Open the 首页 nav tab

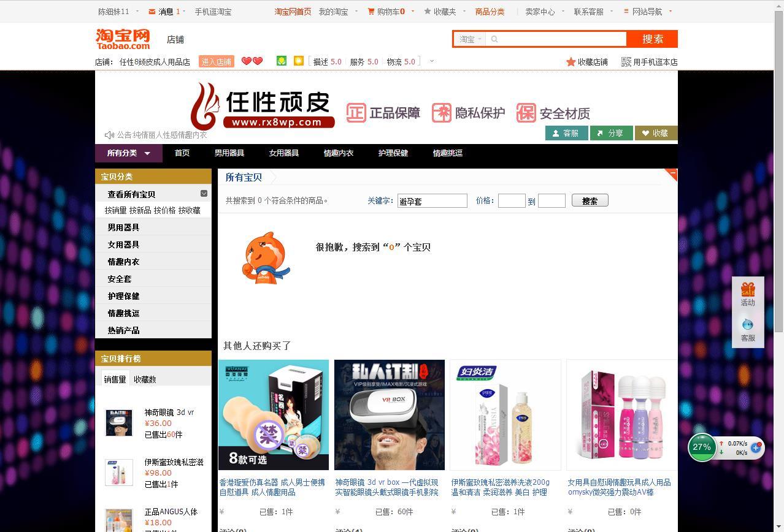[182, 153]
